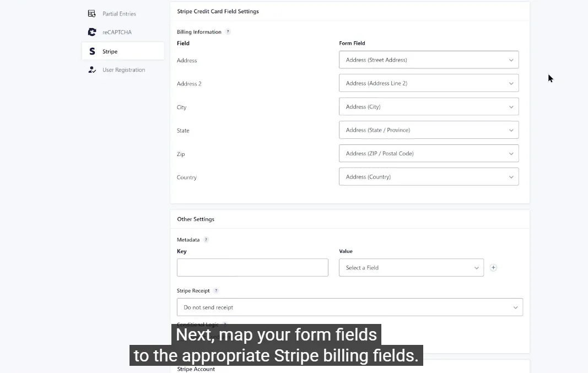Click the User Registration person icon
The height and width of the screenshot is (373, 588).
point(92,70)
